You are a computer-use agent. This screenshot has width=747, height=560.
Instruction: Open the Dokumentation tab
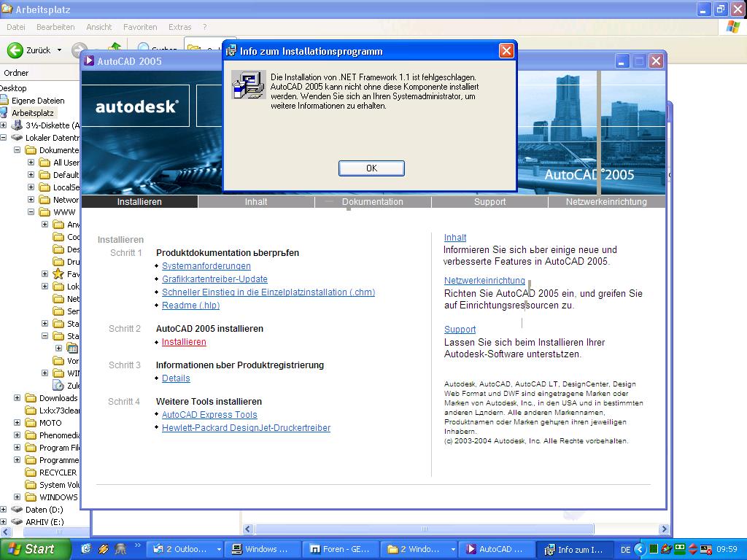click(373, 201)
